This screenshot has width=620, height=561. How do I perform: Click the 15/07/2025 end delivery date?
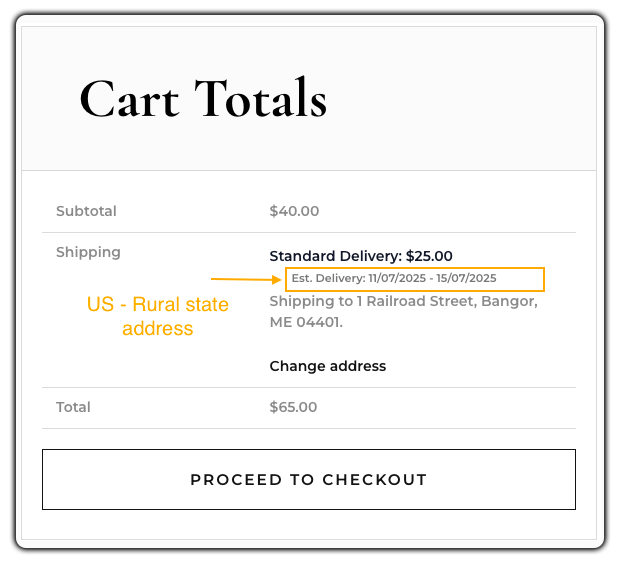click(466, 278)
